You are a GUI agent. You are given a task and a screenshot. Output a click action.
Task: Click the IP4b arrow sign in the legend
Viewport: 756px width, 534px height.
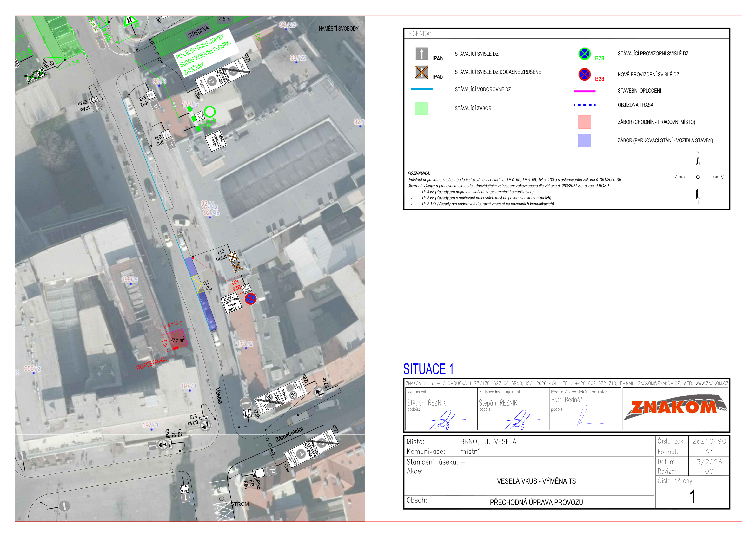pyautogui.click(x=421, y=54)
